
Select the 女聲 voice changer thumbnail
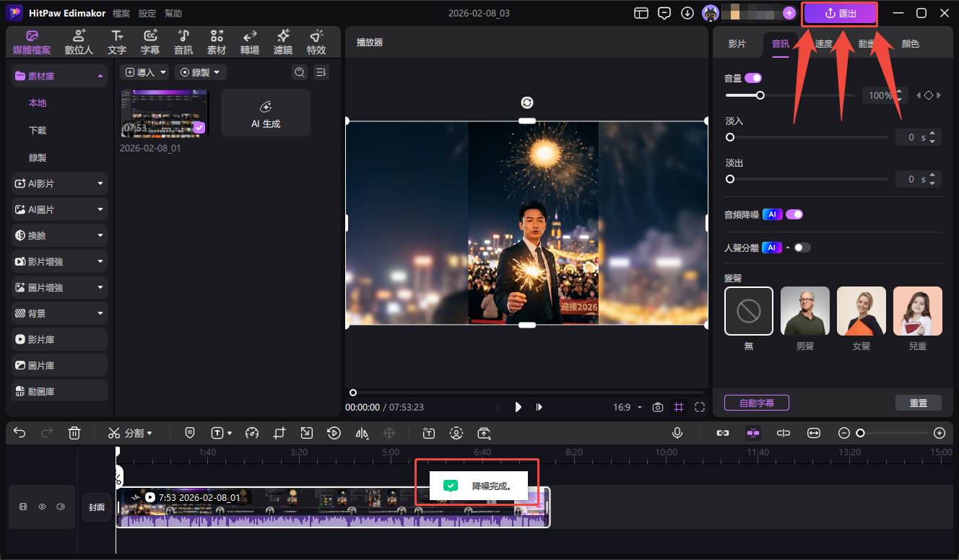(x=861, y=311)
